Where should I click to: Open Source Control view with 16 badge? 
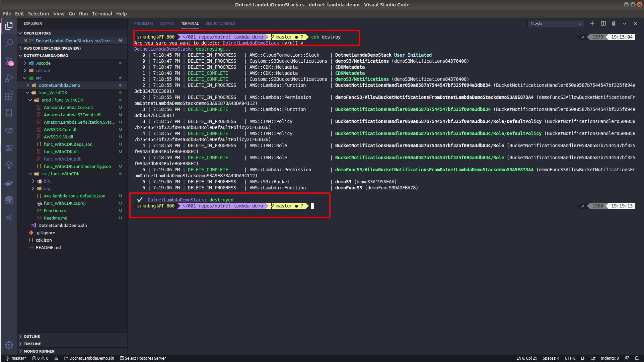point(9,61)
